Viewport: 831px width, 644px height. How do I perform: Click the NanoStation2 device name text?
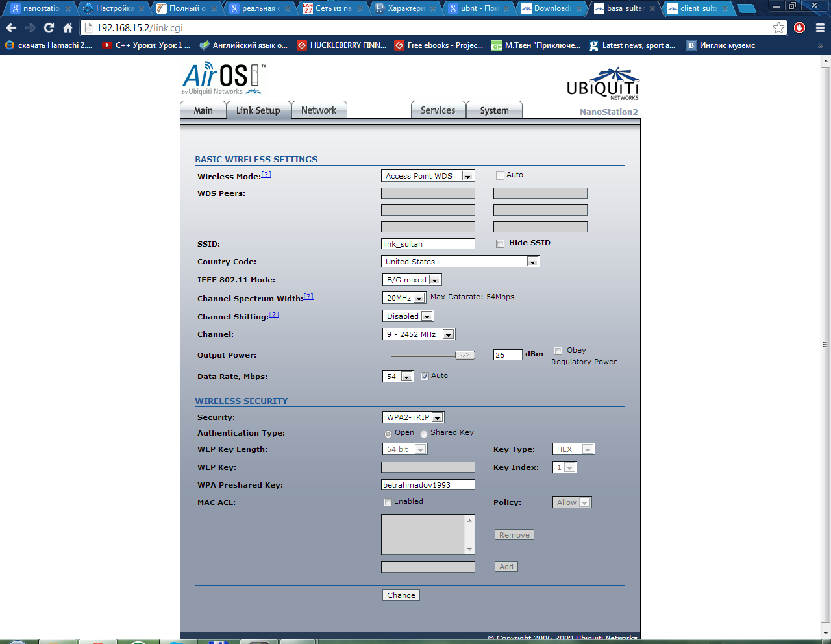609,112
